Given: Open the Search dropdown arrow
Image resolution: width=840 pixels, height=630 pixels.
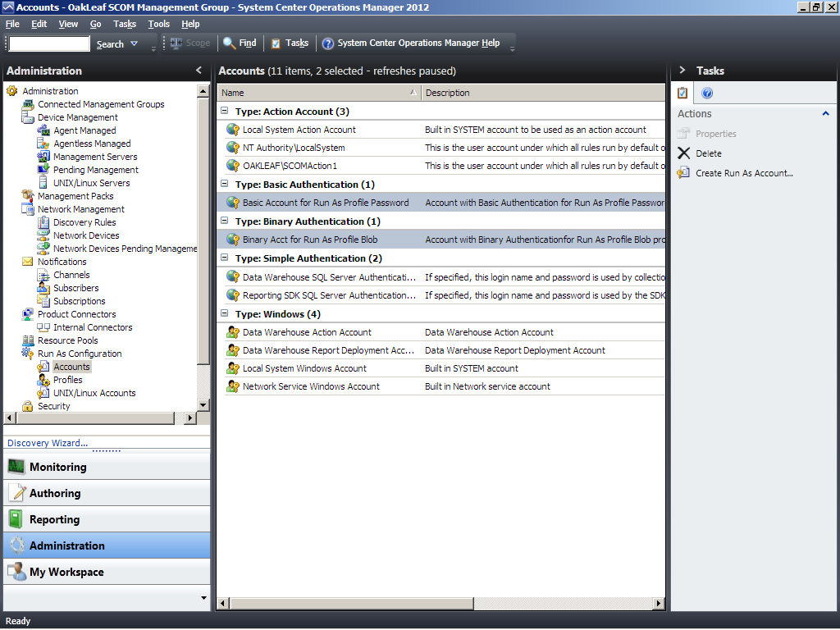Looking at the screenshot, I should (x=134, y=44).
